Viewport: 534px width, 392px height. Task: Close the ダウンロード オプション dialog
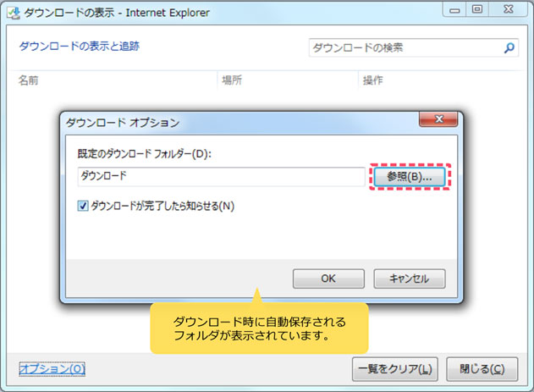(x=438, y=119)
